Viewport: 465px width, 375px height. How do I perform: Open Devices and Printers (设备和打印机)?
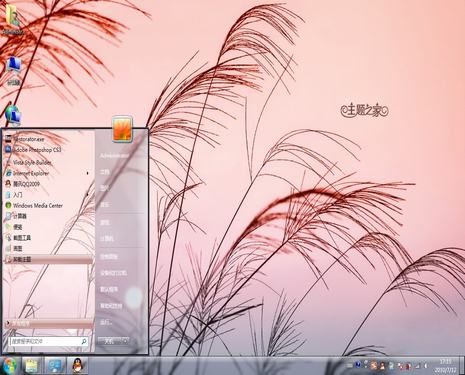pyautogui.click(x=113, y=273)
